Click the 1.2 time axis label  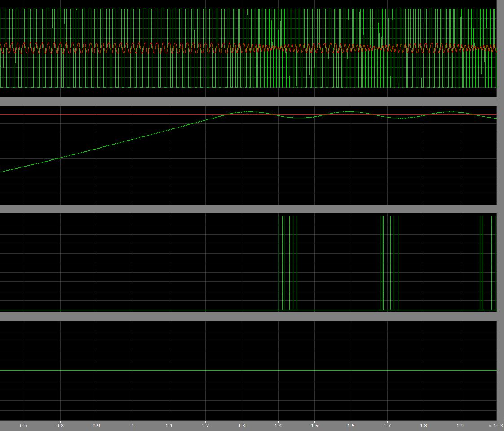point(205,426)
